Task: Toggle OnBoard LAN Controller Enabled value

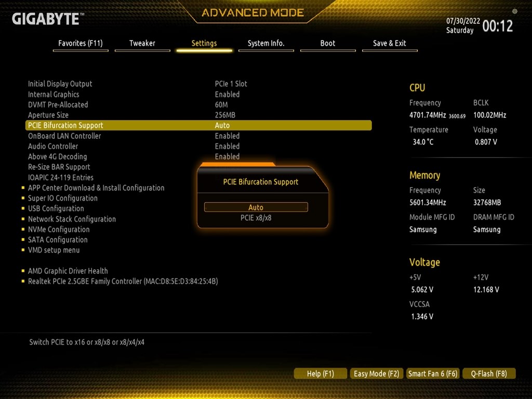Action: coord(227,136)
